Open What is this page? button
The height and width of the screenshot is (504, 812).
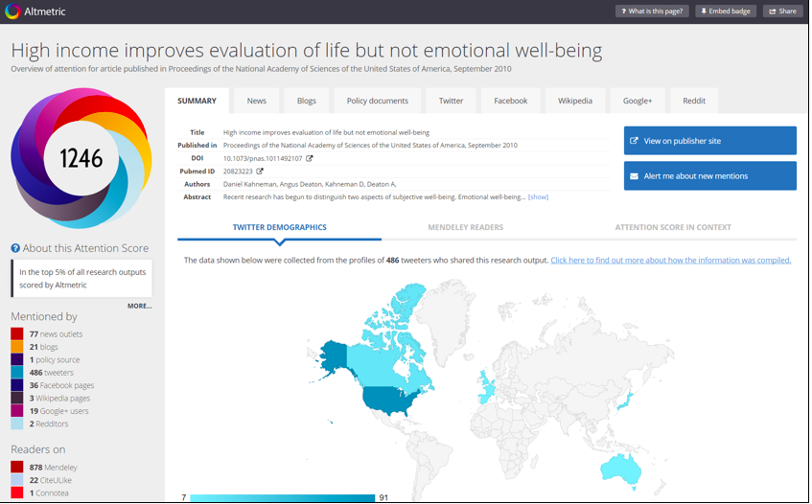point(652,11)
